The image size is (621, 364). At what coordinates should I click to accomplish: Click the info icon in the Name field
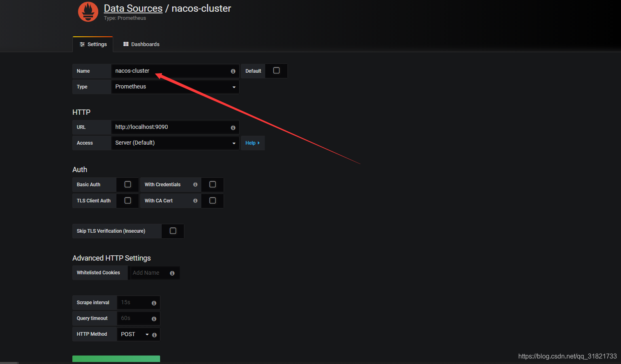[233, 71]
